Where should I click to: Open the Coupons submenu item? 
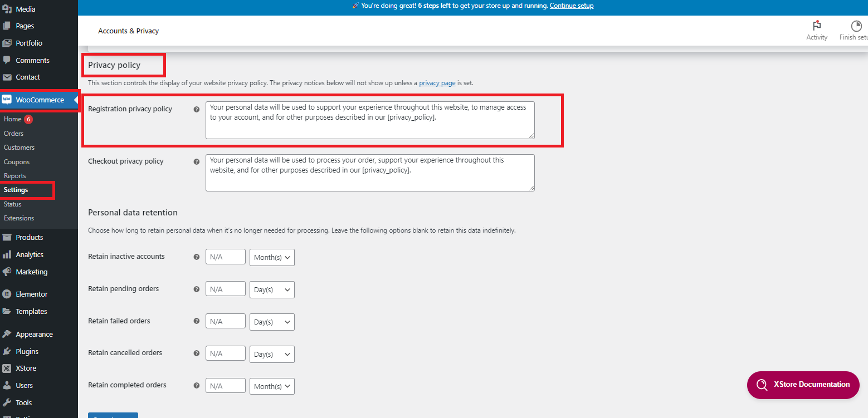point(17,162)
